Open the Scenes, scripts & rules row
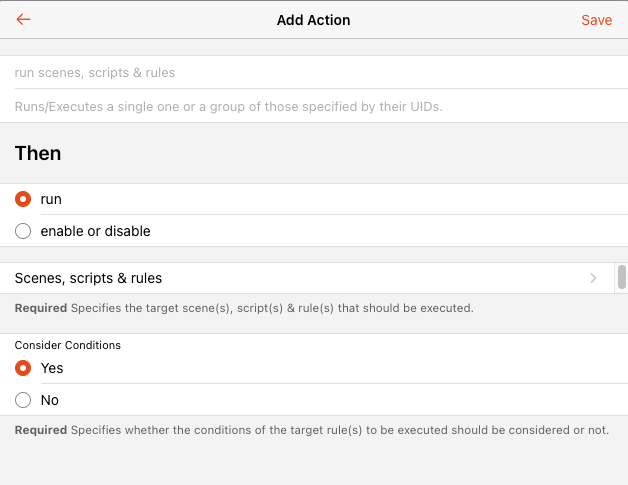628x485 pixels. point(300,278)
